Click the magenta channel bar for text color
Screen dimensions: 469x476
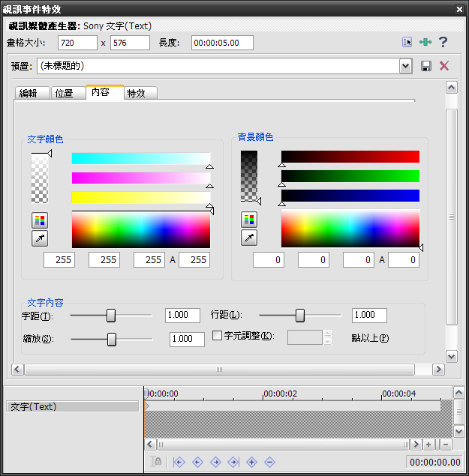[x=141, y=178]
